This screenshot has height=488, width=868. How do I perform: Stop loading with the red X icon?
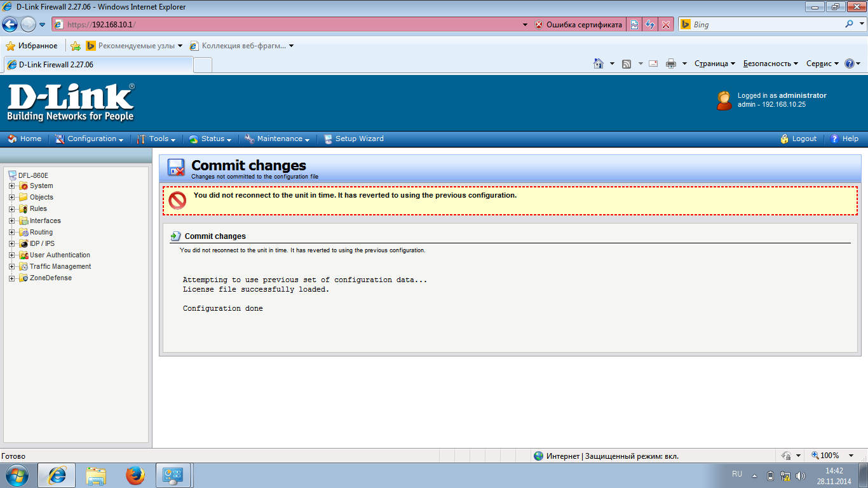point(665,25)
